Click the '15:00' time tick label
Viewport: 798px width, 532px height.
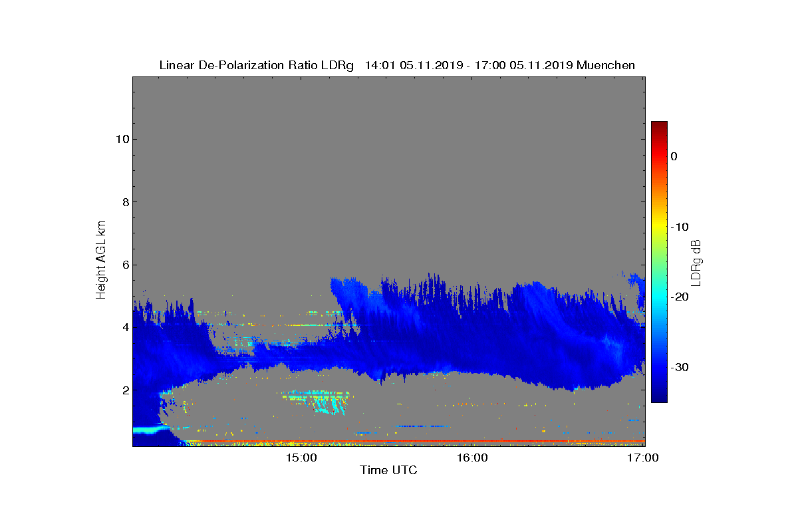tap(301, 458)
